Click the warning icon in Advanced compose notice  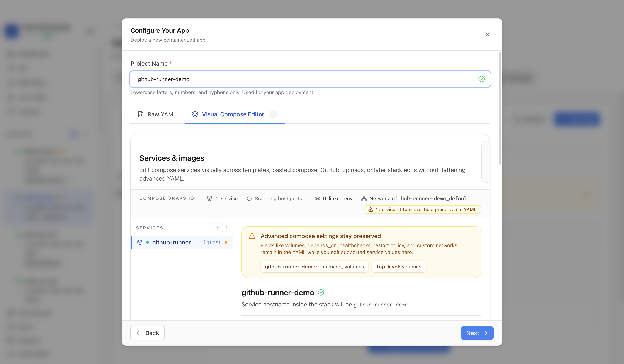click(x=252, y=236)
